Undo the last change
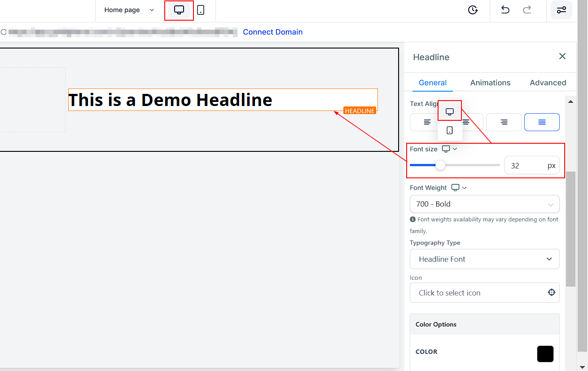 (x=505, y=9)
